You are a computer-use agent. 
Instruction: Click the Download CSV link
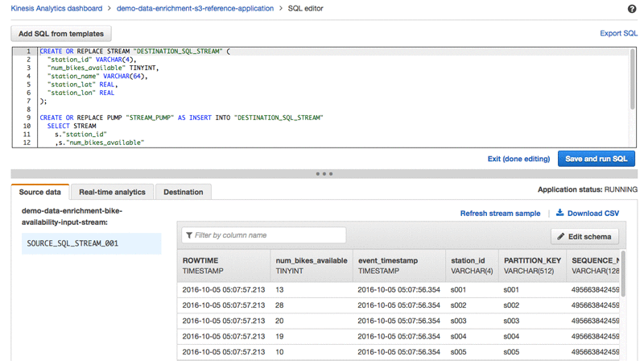(592, 214)
